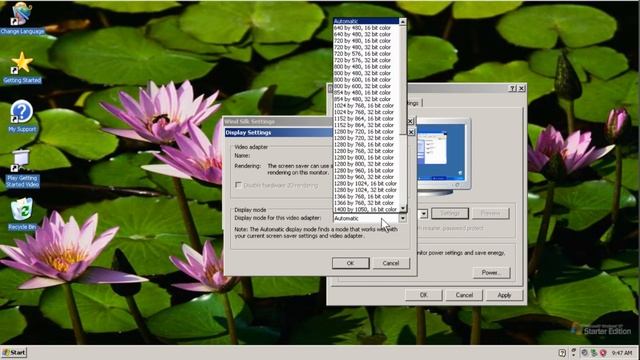Image resolution: width=640 pixels, height=360 pixels.
Task: Select Automatic in the display mode list
Action: pyautogui.click(x=366, y=21)
